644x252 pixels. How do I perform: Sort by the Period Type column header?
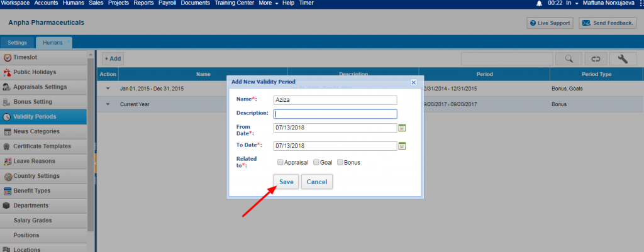[596, 74]
